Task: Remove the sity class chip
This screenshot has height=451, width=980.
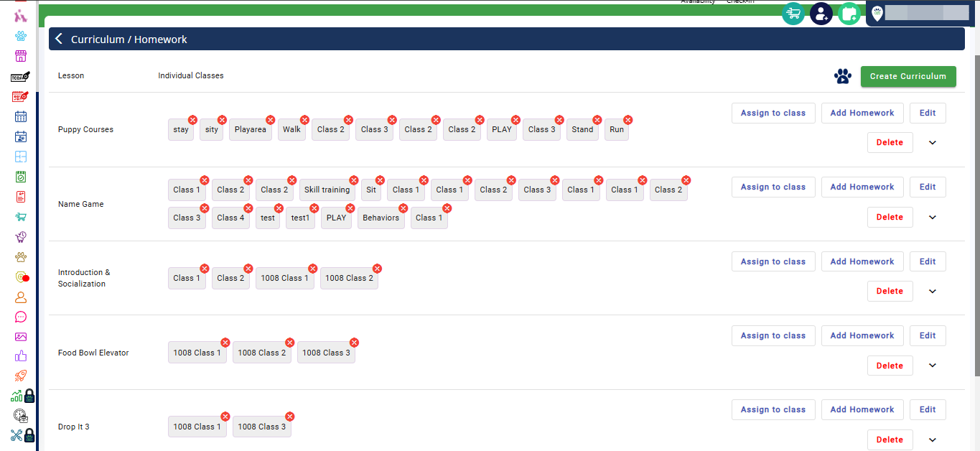Action: click(x=222, y=120)
